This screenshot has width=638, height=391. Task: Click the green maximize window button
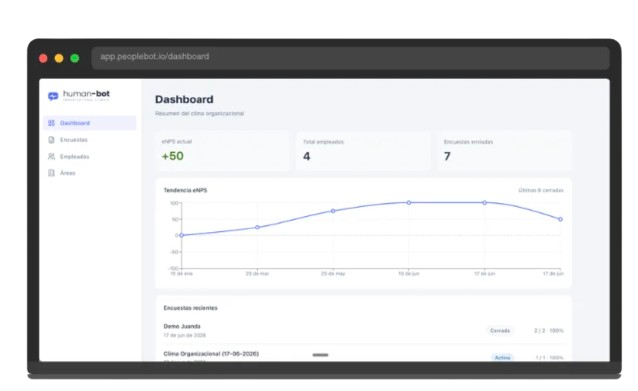[75, 58]
